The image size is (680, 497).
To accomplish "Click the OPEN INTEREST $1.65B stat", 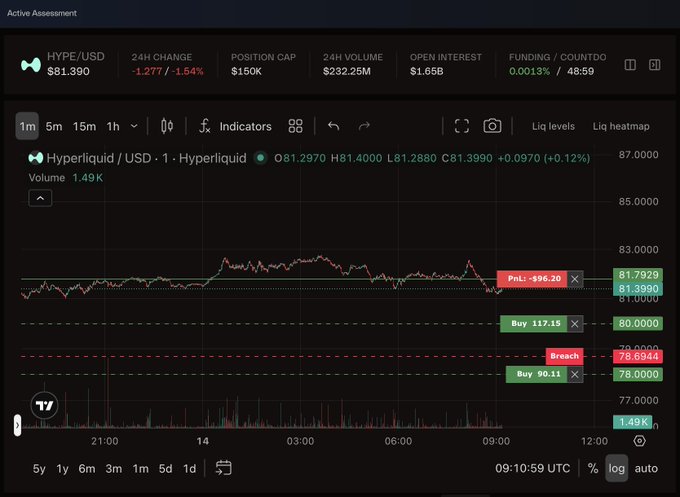I will coord(445,65).
